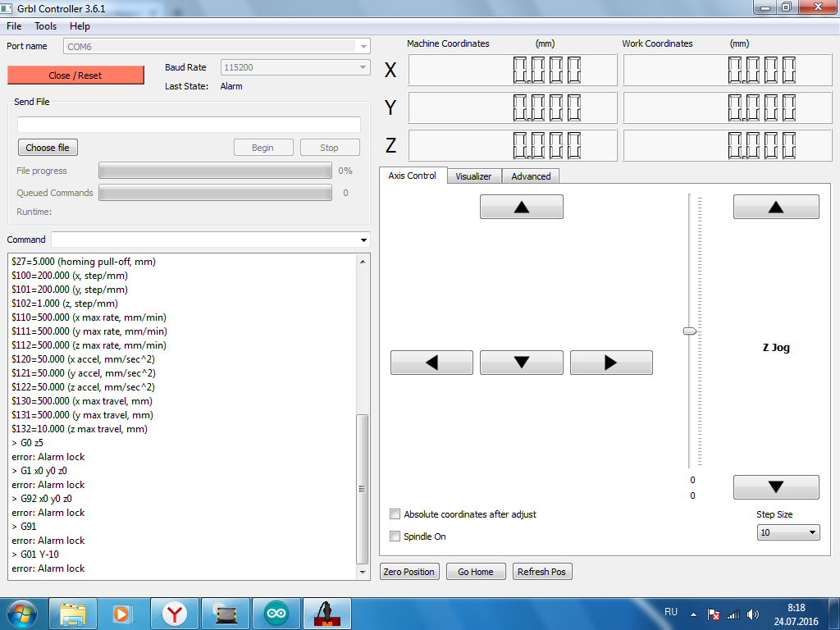Viewport: 840px width, 630px height.
Task: Click the console scrollbar down arrow
Action: coord(363,573)
